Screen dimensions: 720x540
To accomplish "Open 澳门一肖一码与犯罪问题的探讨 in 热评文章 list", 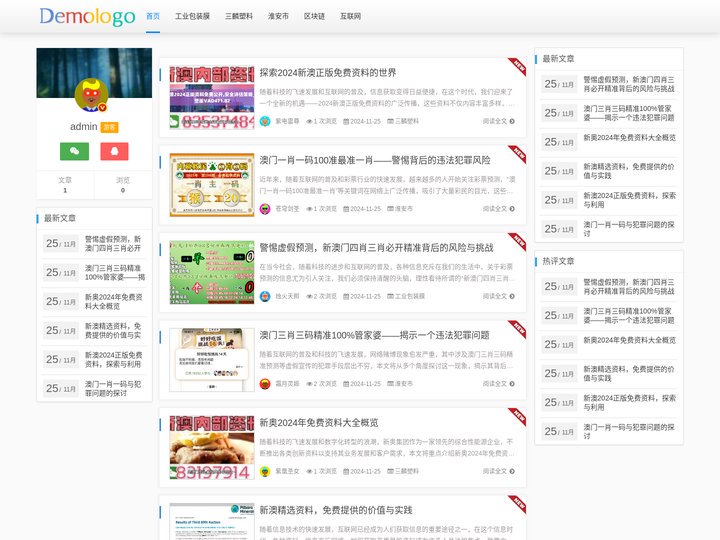I will pos(629,431).
